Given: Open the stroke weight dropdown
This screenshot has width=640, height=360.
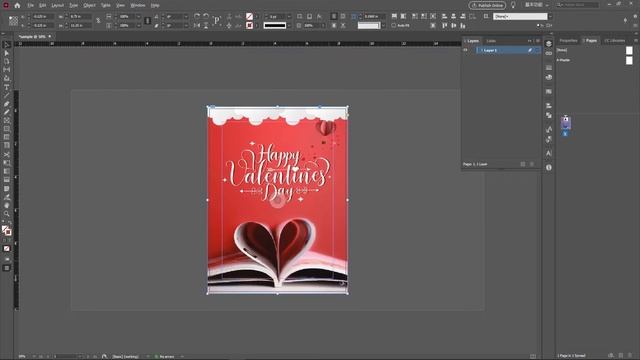Looking at the screenshot, I should [289, 16].
